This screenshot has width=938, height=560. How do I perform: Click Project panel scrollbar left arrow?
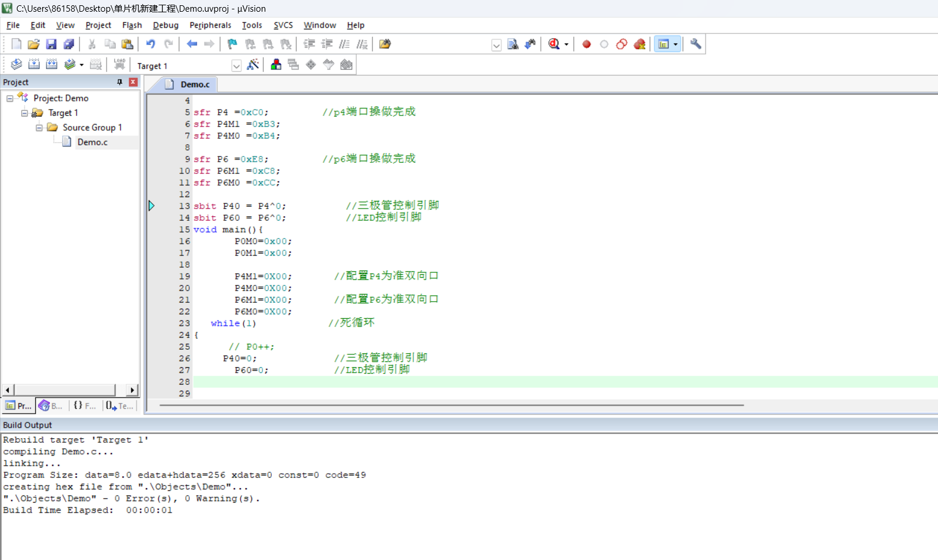point(8,390)
